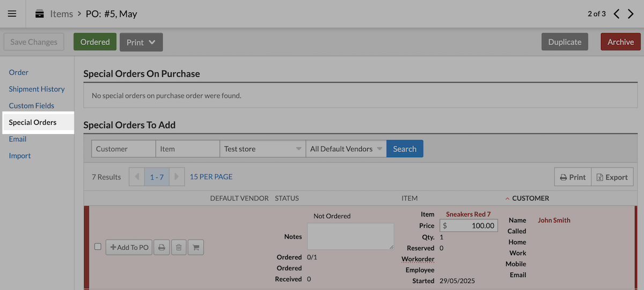Viewport: 644px width, 290px height.
Task: Go to next results page arrow
Action: click(177, 177)
